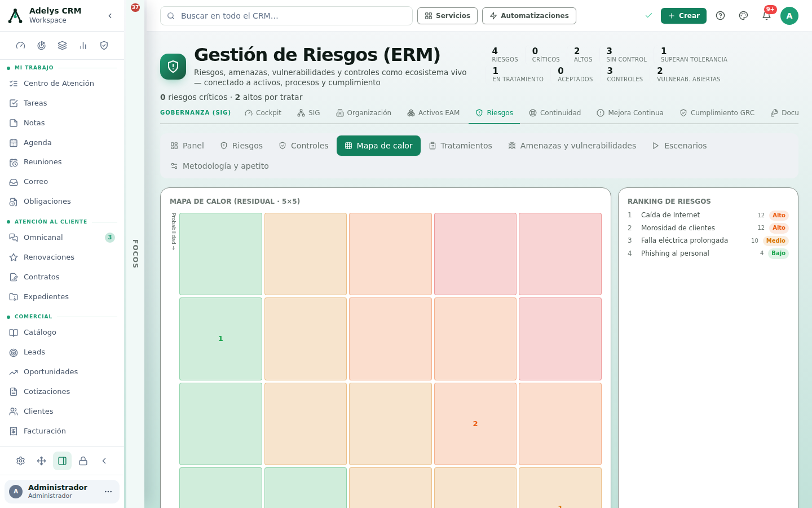This screenshot has width=812, height=508.
Task: Open the Riesgos subtab with shield icon
Action: coord(241,146)
